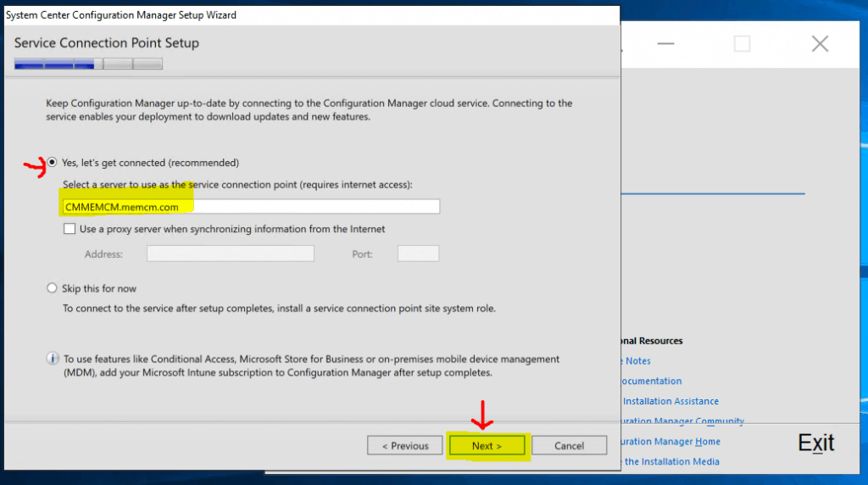
Task: Open Notes link in background window
Action: pyautogui.click(x=637, y=361)
